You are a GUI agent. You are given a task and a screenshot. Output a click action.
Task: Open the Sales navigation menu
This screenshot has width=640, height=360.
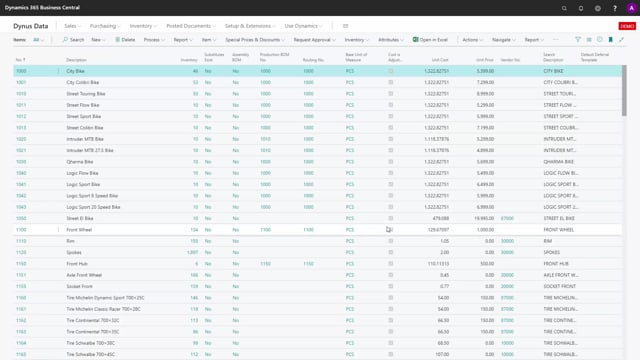click(73, 26)
